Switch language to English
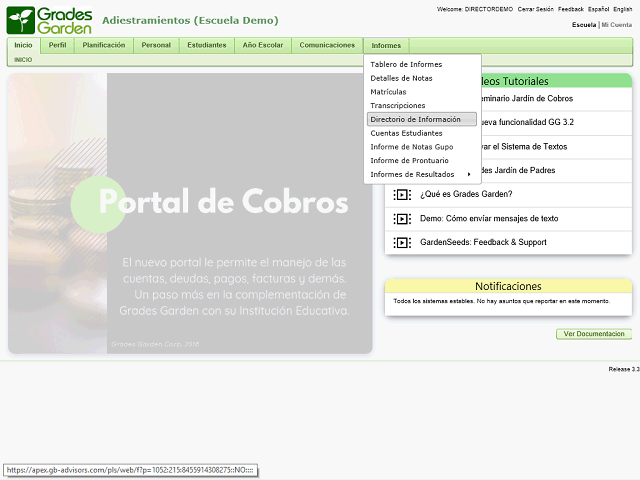The width and height of the screenshot is (640, 480). point(623,9)
